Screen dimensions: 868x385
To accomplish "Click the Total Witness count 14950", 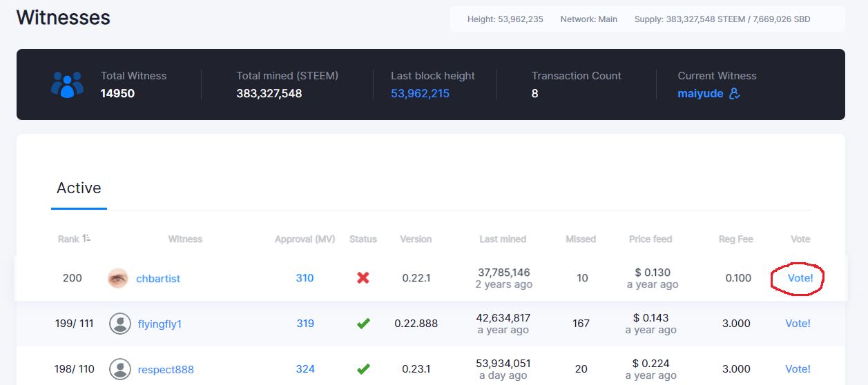I will click(117, 93).
